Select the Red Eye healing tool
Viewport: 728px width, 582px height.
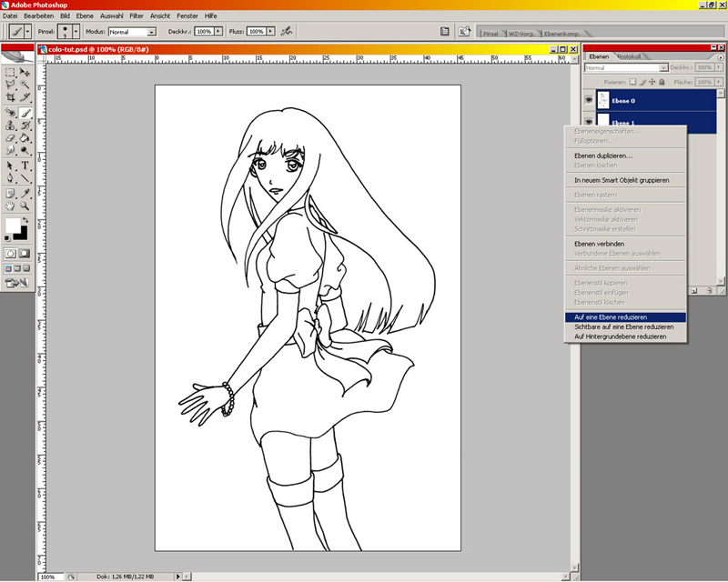(x=10, y=113)
